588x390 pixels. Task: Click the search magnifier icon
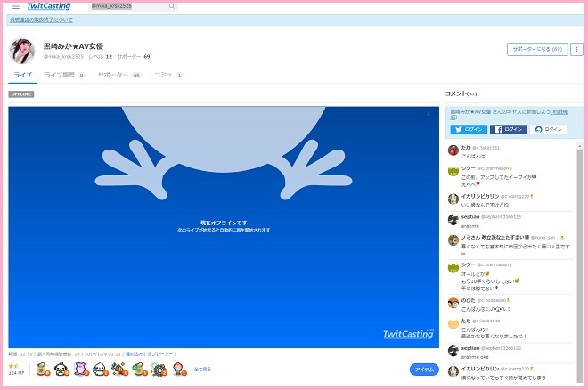click(172, 6)
